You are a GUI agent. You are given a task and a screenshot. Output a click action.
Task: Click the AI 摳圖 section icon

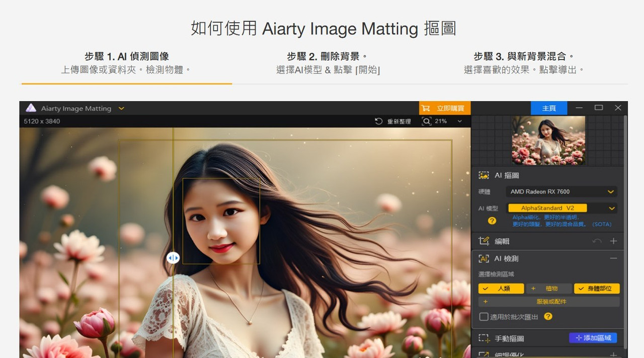coord(484,175)
